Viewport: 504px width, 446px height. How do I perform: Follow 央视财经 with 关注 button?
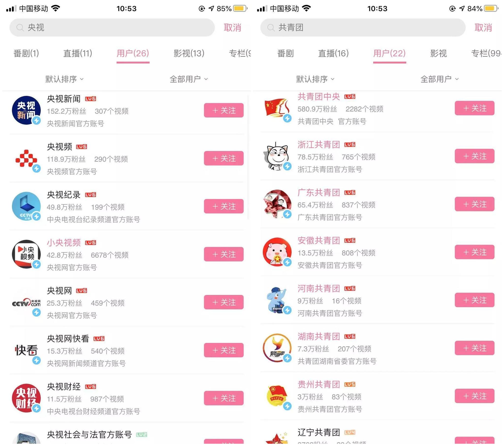tap(224, 398)
